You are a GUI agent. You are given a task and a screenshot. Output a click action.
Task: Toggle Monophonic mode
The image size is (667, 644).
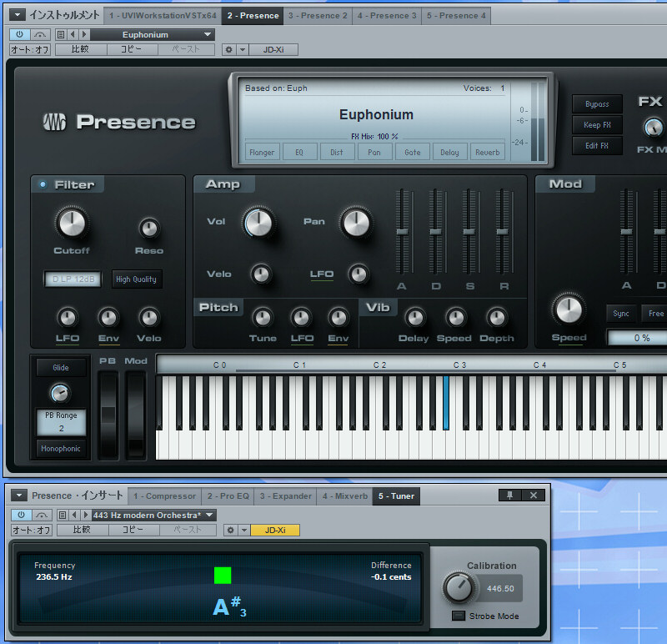pyautogui.click(x=61, y=449)
